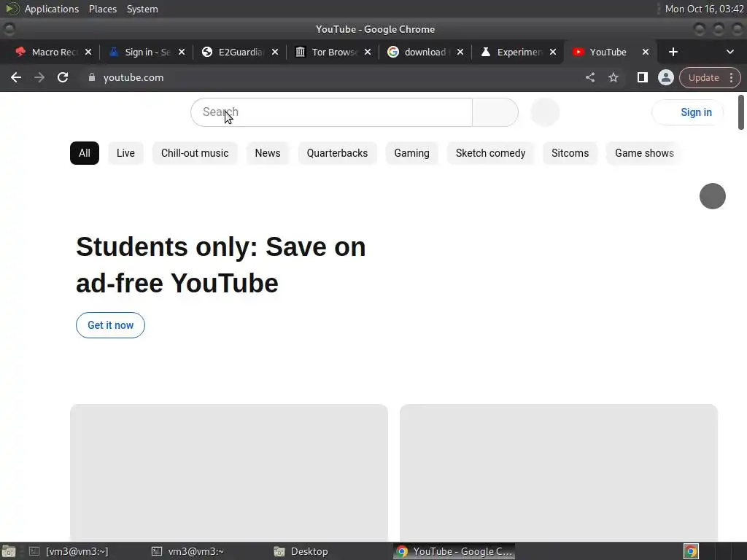Open the three-dot Chrome menu
This screenshot has height=560, width=747.
pos(731,77)
